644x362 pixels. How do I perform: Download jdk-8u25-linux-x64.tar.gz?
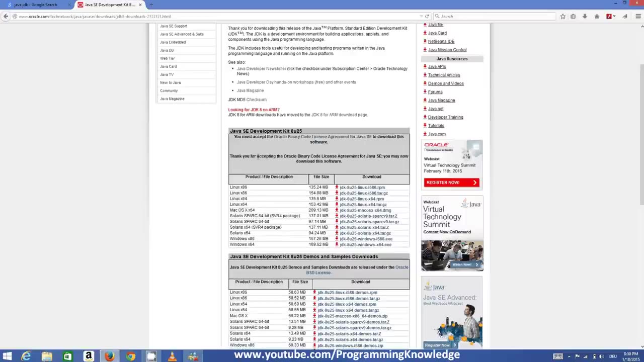coord(363,205)
